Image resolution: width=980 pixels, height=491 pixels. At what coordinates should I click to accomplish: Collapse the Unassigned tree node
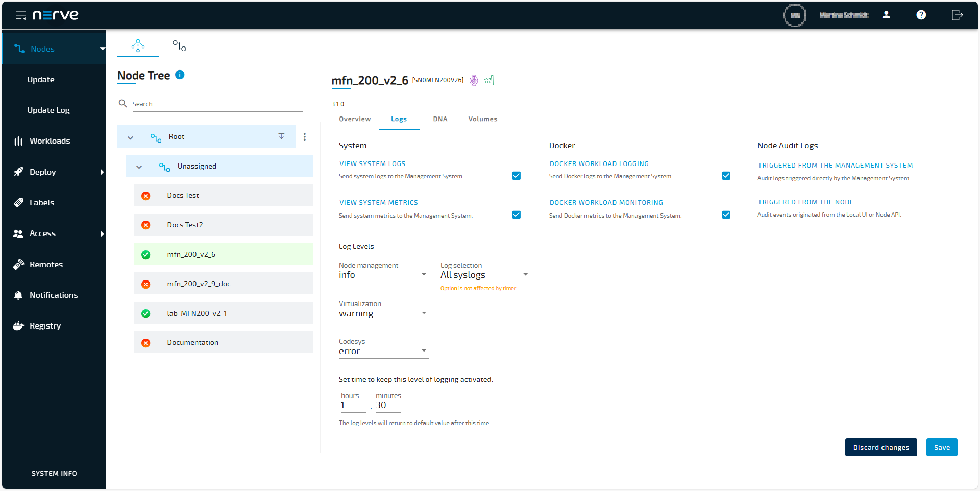pyautogui.click(x=139, y=167)
